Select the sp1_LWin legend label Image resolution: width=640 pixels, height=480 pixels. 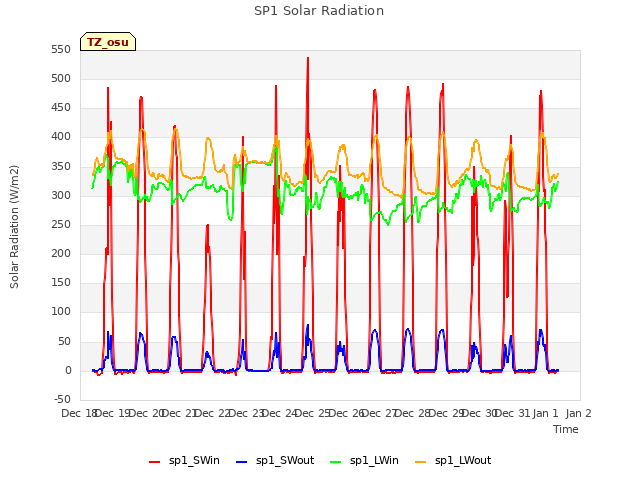374,460
